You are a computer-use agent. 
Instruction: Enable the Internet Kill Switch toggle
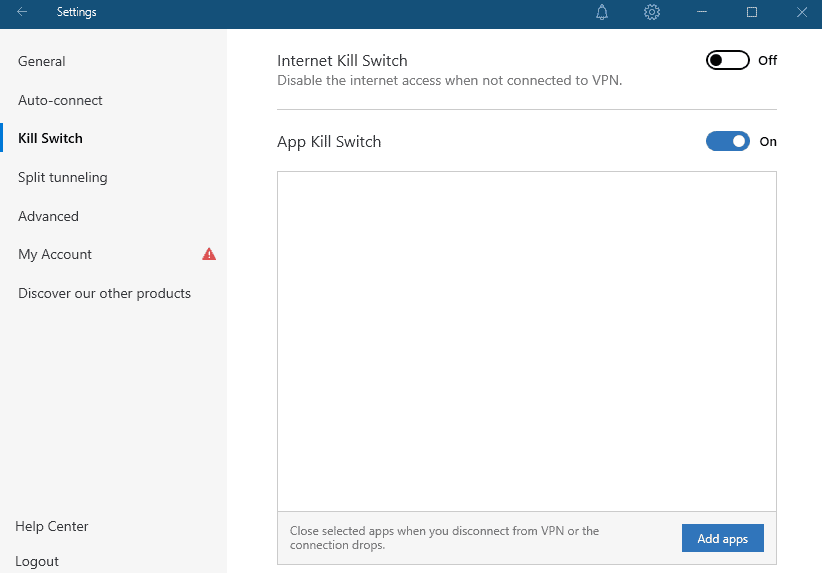tap(727, 61)
